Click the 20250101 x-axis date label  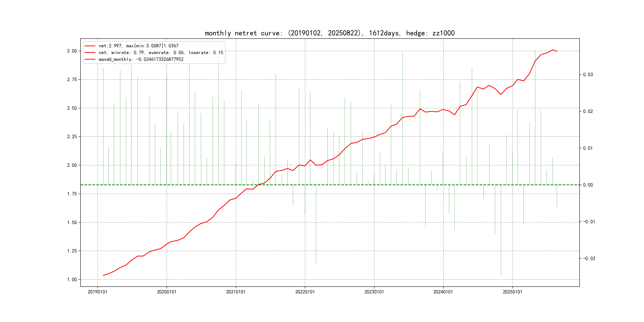(x=512, y=292)
